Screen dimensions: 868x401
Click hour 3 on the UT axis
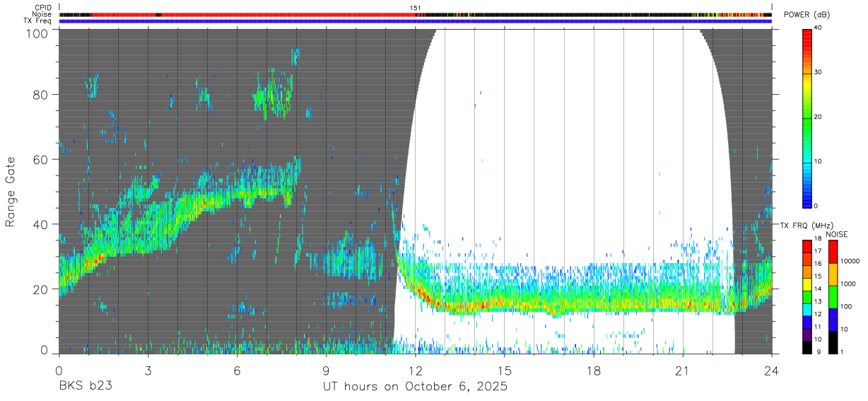pyautogui.click(x=148, y=371)
